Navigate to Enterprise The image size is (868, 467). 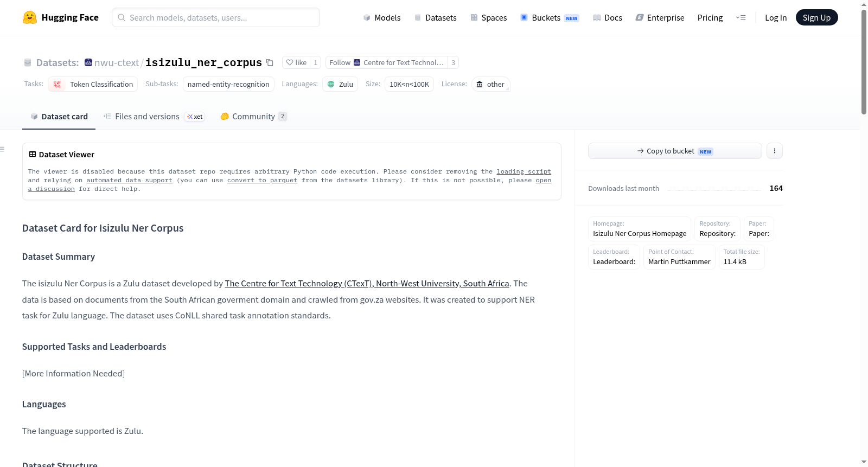click(660, 17)
